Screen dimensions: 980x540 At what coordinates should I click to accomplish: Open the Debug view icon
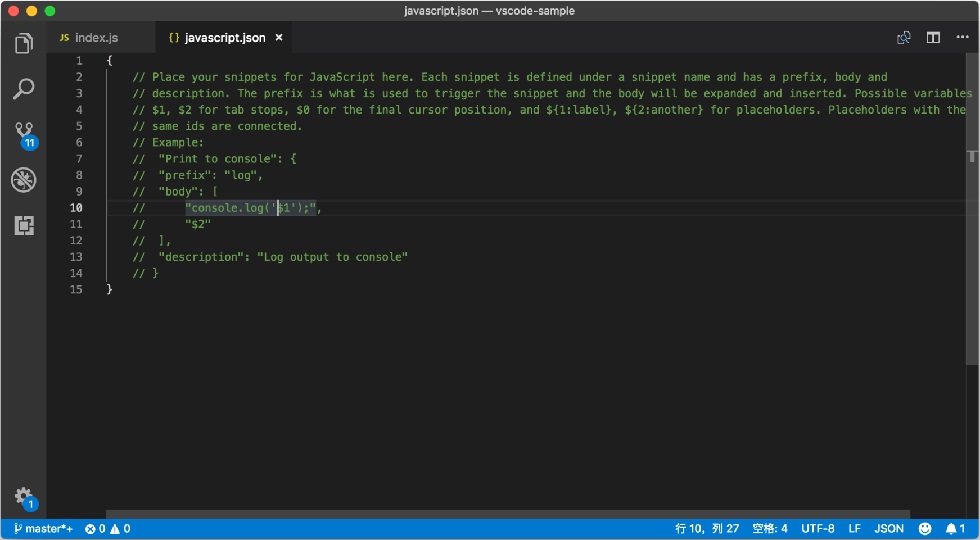pos(24,180)
